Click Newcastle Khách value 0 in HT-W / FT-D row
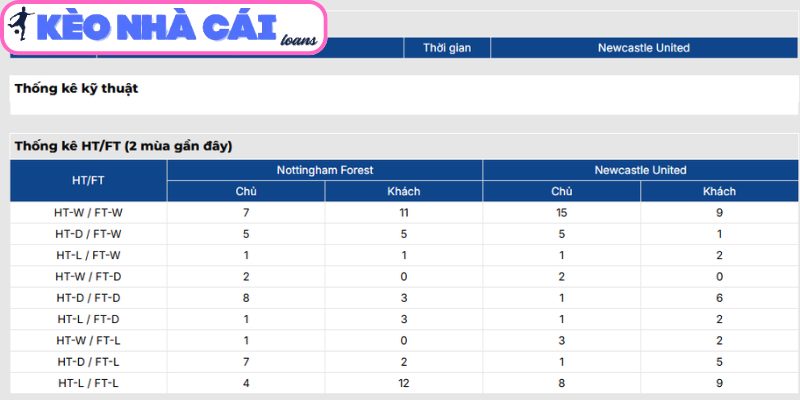800x400 pixels. click(x=719, y=277)
